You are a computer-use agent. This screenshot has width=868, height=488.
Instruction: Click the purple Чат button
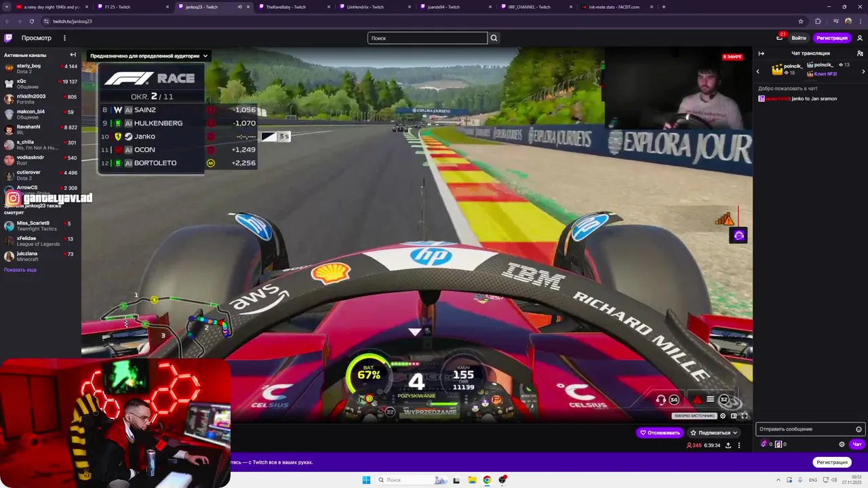click(x=856, y=445)
